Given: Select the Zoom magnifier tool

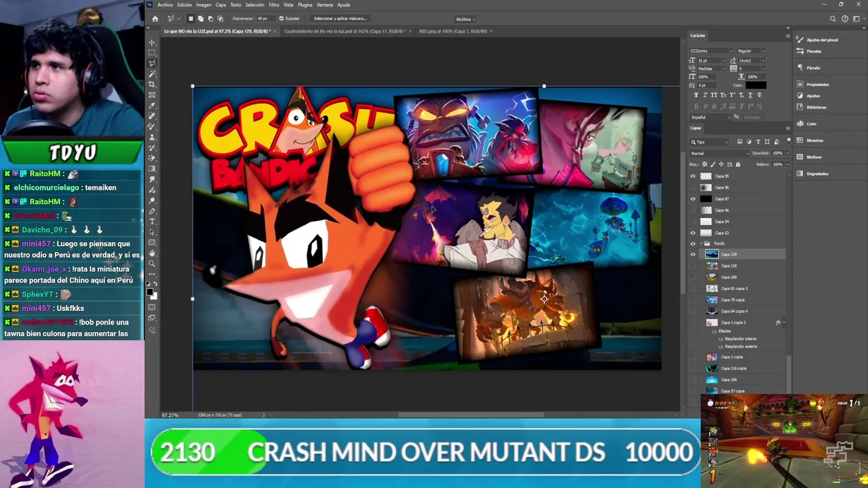Looking at the screenshot, I should pyautogui.click(x=152, y=264).
